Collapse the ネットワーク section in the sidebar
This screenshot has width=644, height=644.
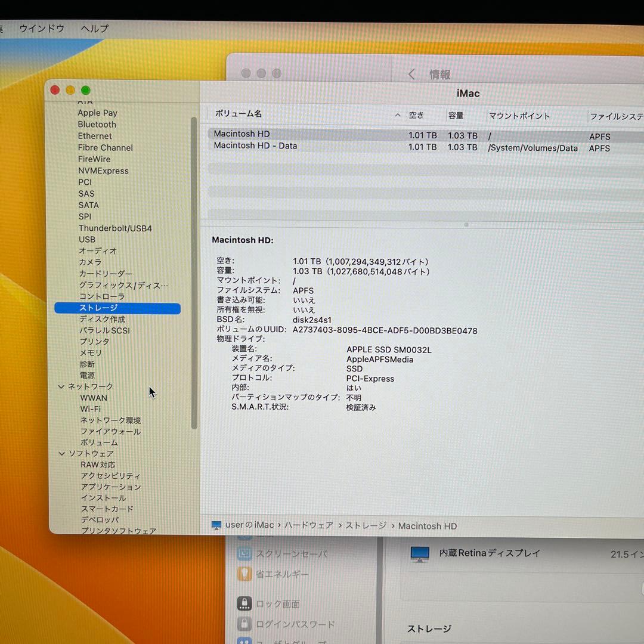(x=62, y=386)
